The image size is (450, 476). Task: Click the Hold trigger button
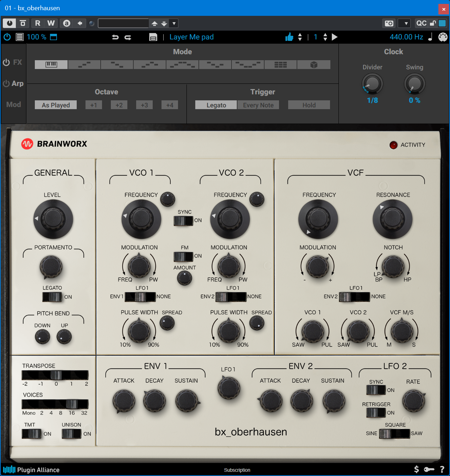click(309, 105)
